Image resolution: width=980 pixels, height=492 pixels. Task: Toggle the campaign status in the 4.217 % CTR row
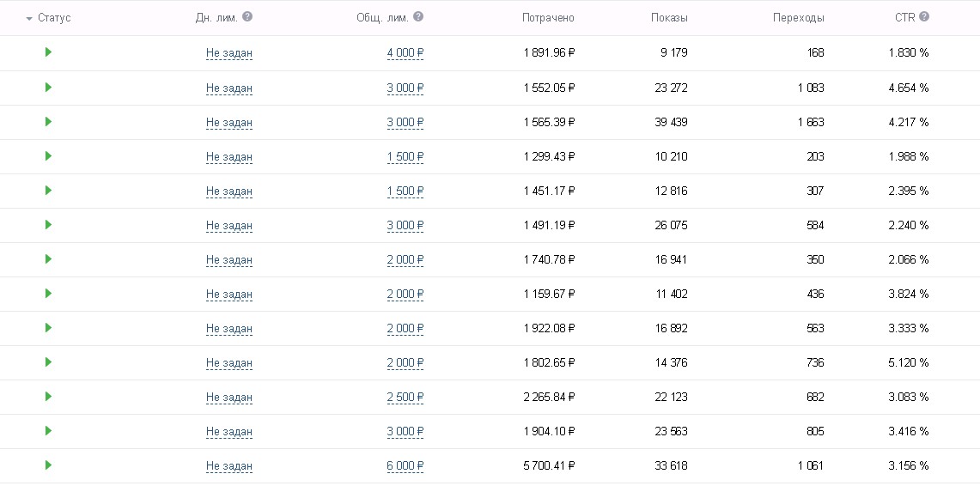point(48,121)
